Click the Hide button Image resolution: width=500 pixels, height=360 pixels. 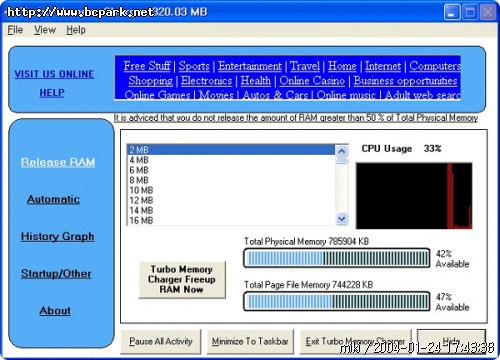[x=451, y=342]
